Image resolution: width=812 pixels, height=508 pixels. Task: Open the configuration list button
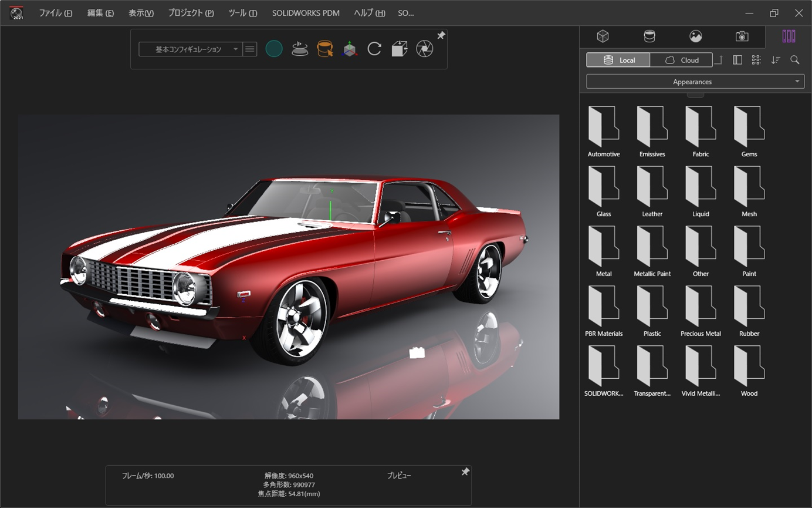point(250,49)
